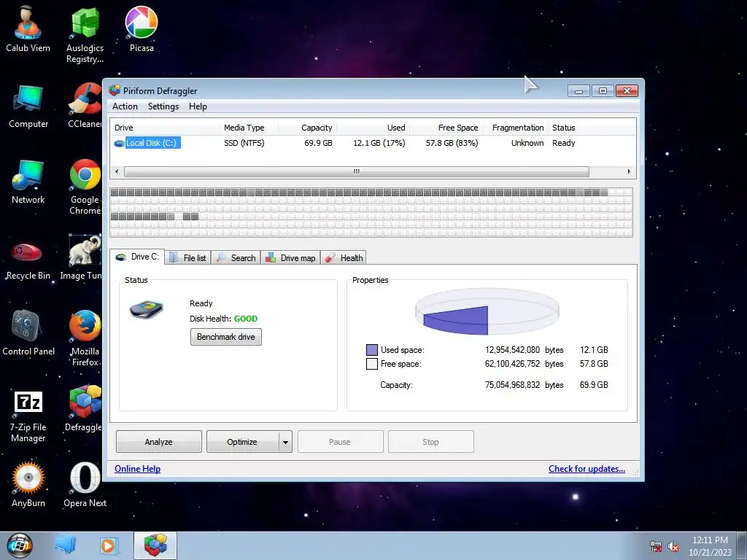The width and height of the screenshot is (747, 560).
Task: Open the taskbar window switcher icon
Action: coord(65,545)
